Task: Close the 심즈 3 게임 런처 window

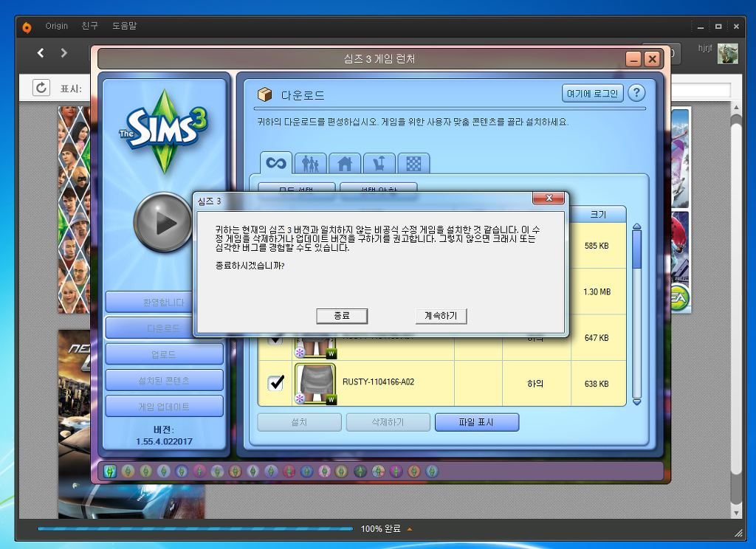Action: (652, 59)
